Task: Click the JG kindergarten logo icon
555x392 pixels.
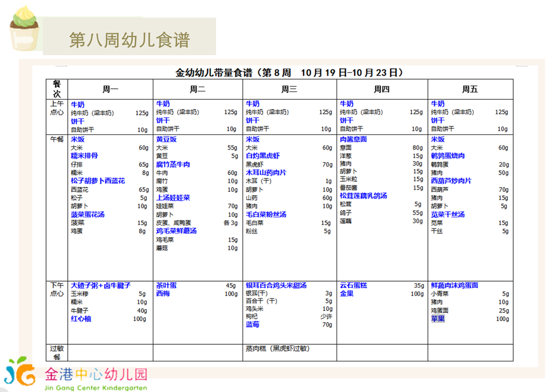Action: click(20, 371)
